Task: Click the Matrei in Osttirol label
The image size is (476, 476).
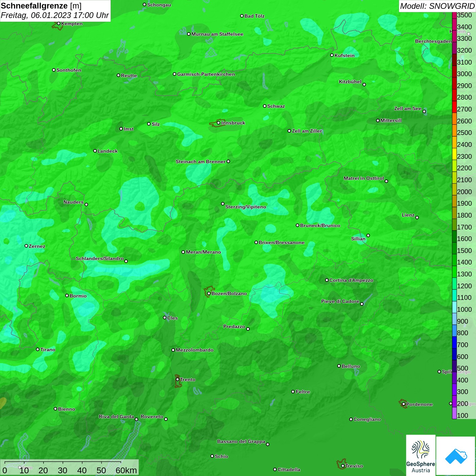Action: pos(364,178)
